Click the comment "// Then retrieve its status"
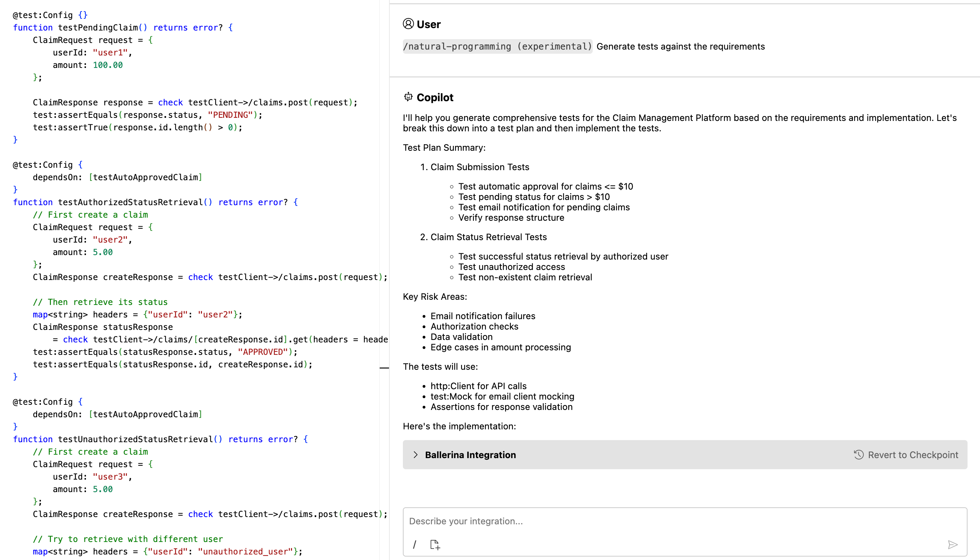The height and width of the screenshot is (560, 980). [100, 302]
